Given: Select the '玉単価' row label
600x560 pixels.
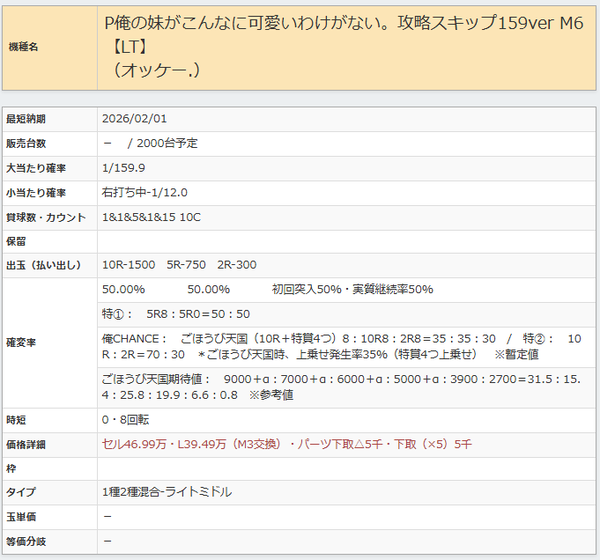Looking at the screenshot, I should 21,517.
